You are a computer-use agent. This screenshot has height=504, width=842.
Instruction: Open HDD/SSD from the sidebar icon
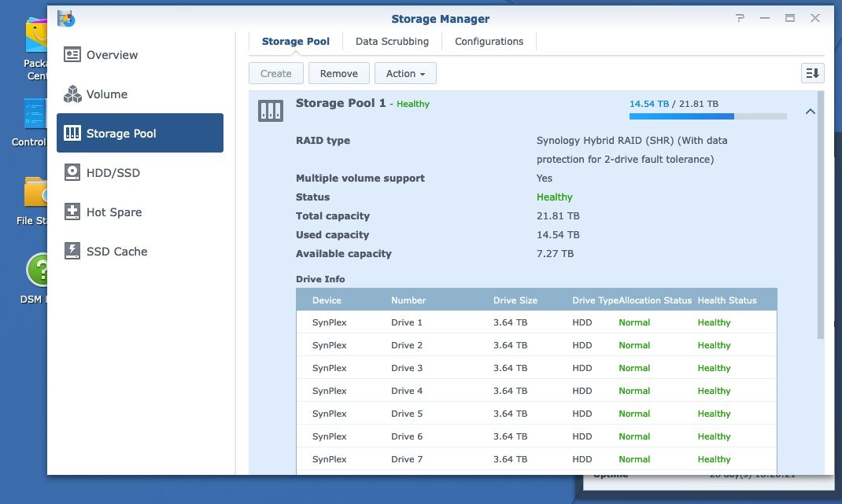tap(74, 173)
